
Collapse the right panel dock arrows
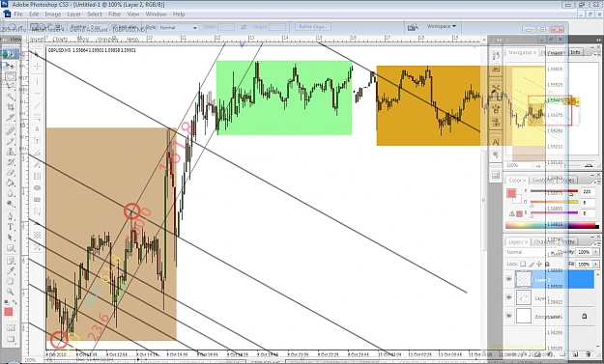pyautogui.click(x=599, y=40)
